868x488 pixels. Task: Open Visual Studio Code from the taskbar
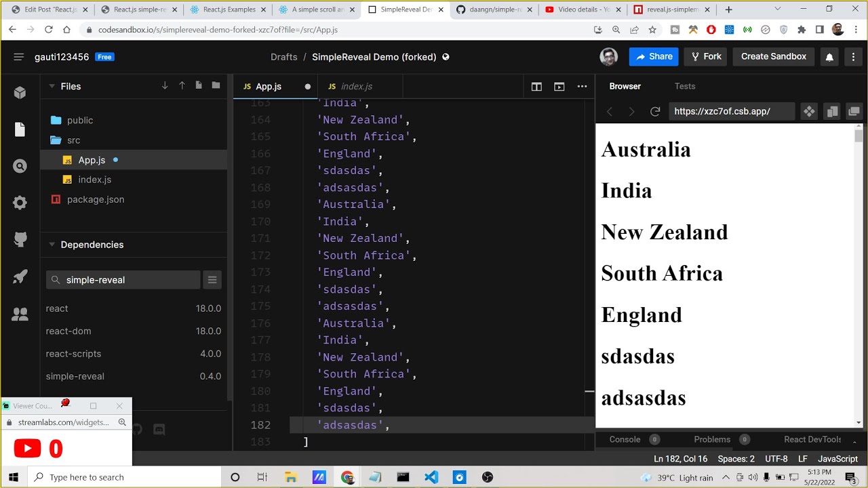point(431,477)
